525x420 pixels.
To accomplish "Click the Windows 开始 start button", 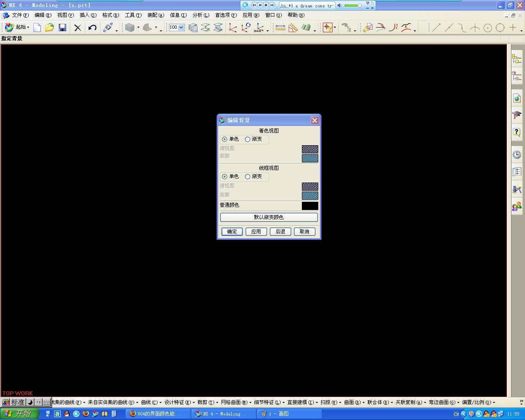I will (x=19, y=413).
